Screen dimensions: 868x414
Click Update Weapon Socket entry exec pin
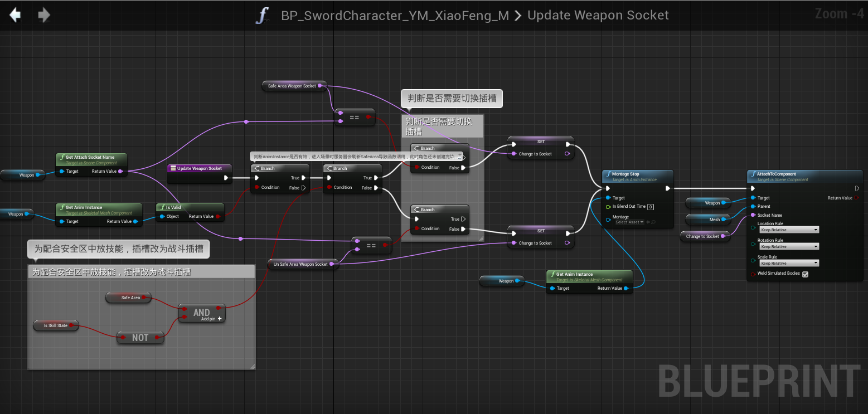tap(226, 178)
